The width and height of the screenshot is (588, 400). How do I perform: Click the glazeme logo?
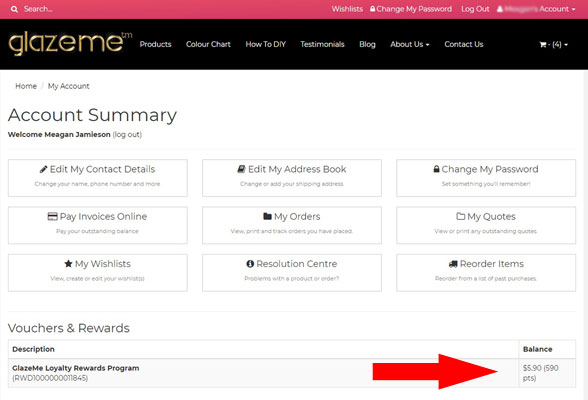(70, 44)
